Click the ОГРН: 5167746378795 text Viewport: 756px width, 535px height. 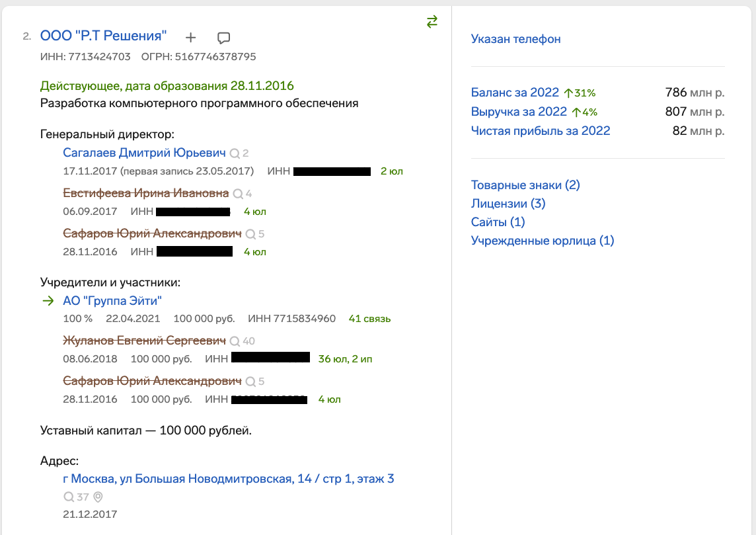coord(199,57)
